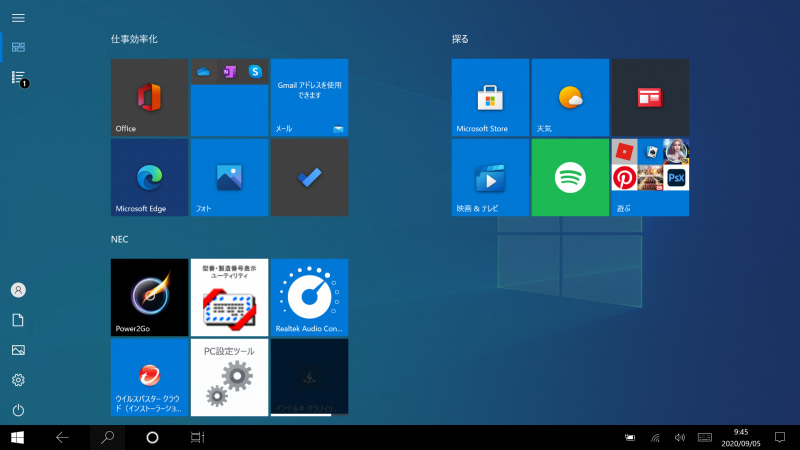This screenshot has width=800, height=450.
Task: Switch to All apps list view
Action: pos(19,78)
